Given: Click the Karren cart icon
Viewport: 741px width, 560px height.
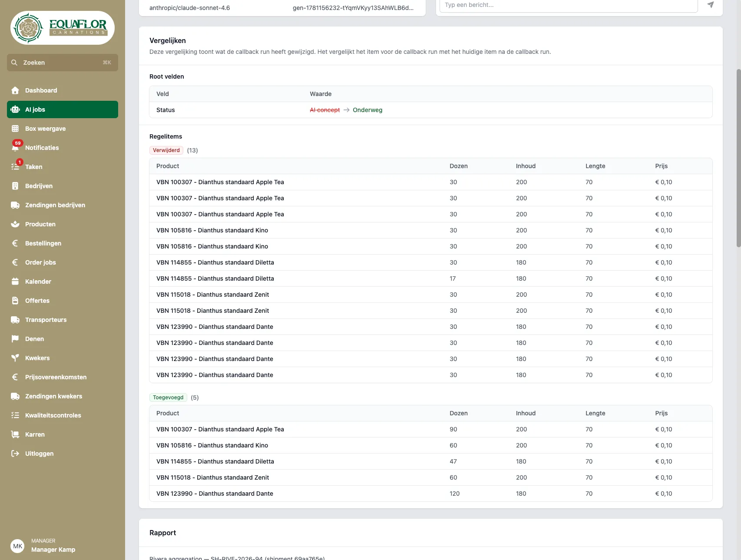Looking at the screenshot, I should (15, 434).
